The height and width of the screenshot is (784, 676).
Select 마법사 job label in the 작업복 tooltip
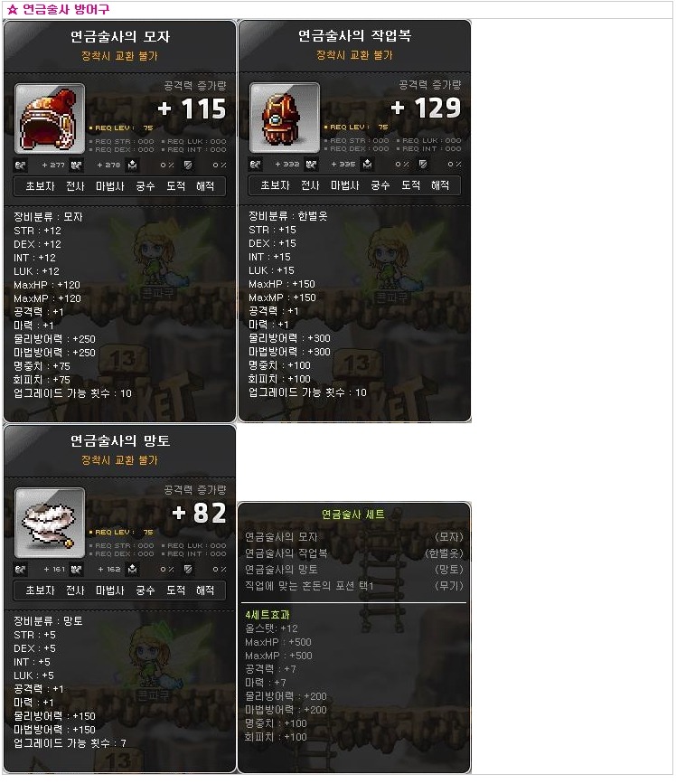click(344, 185)
